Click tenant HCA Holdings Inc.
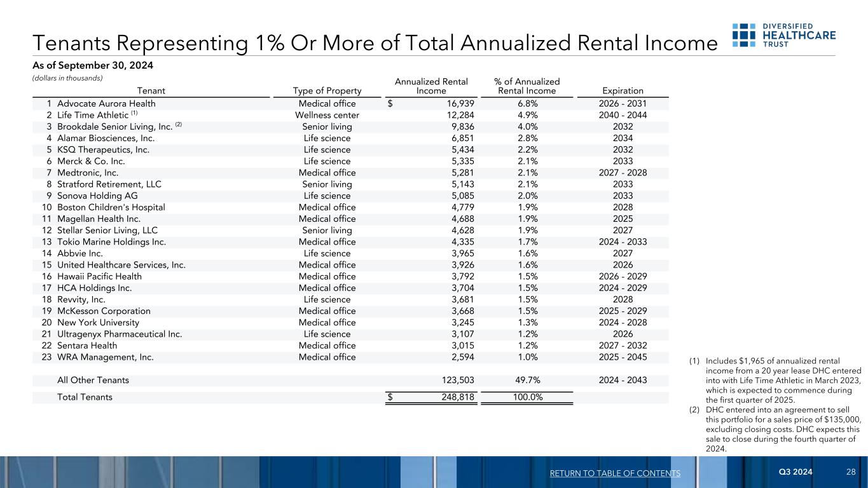This screenshot has width=868, height=488. (x=95, y=288)
